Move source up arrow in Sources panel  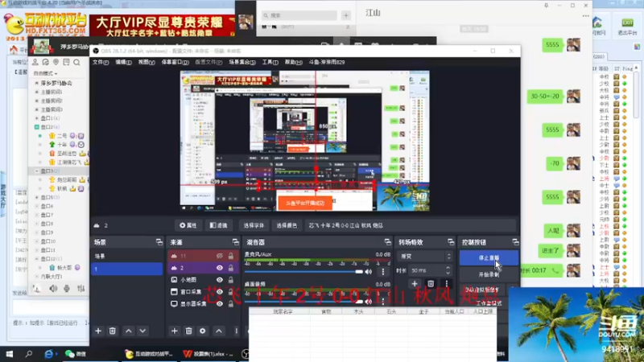point(219,331)
